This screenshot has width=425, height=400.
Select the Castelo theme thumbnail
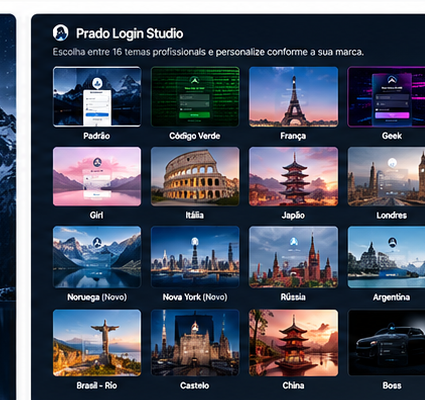195,343
